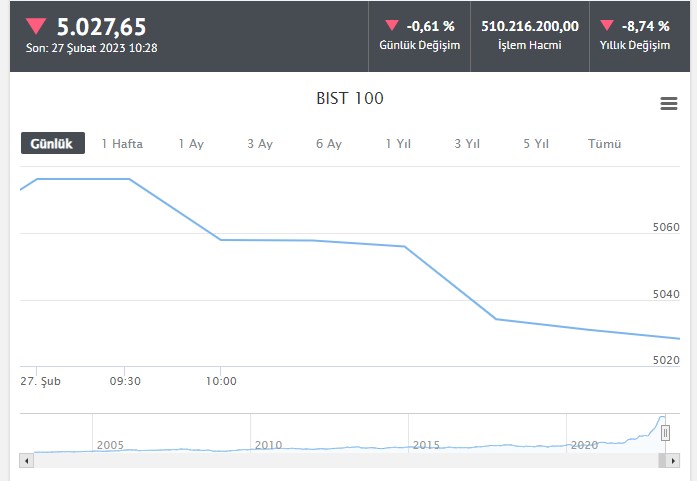Click navigator scroll right arrow
Image resolution: width=697 pixels, height=481 pixels.
coord(673,461)
